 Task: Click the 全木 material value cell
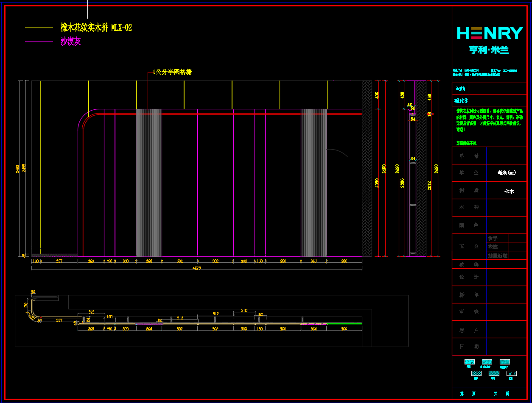tap(509, 191)
